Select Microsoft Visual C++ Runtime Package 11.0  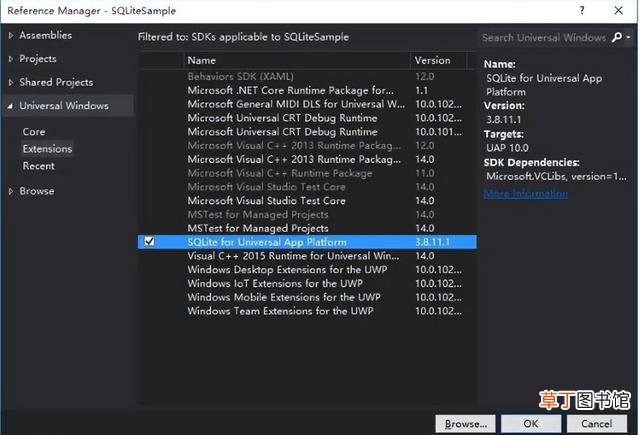coord(307,173)
